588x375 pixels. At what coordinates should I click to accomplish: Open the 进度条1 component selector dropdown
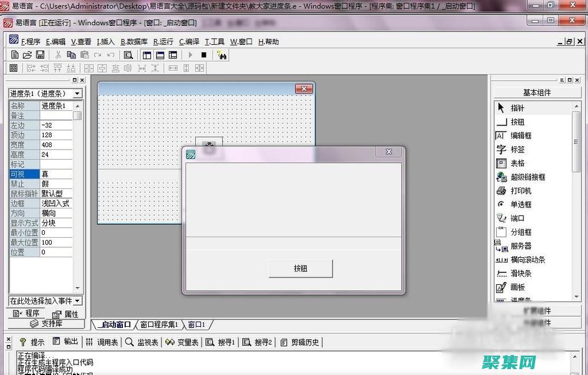pyautogui.click(x=77, y=94)
